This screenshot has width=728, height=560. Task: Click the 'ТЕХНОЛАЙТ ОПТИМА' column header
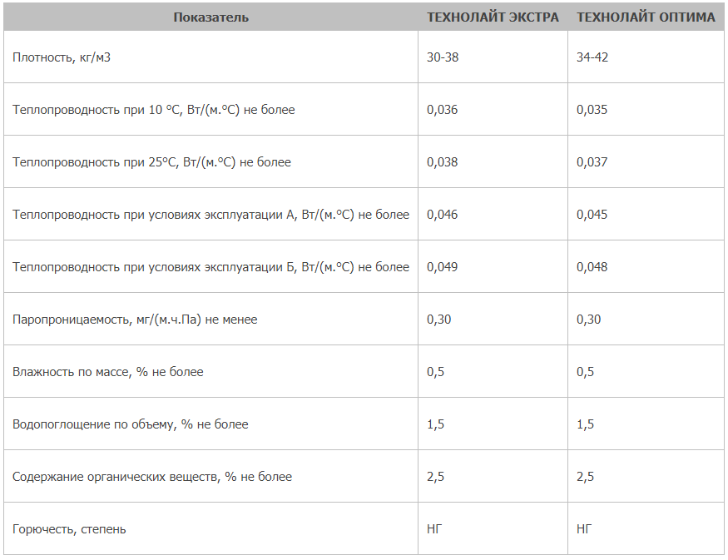click(646, 17)
